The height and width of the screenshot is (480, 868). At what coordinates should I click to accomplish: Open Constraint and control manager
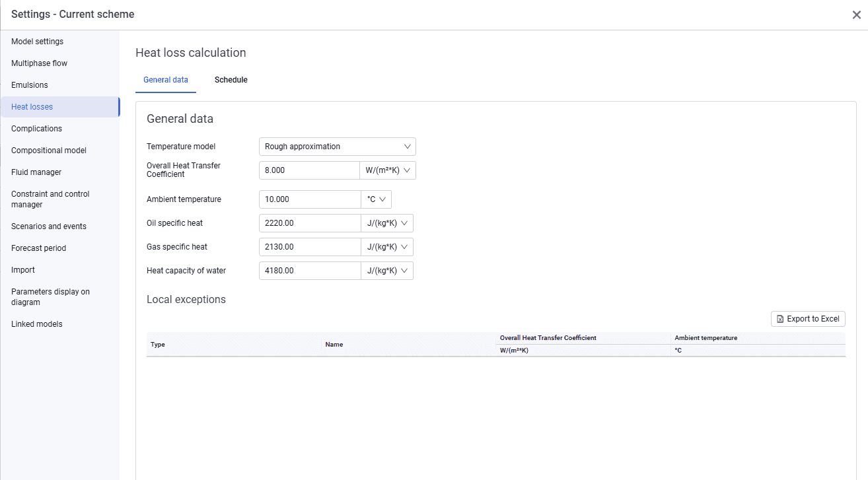60,199
